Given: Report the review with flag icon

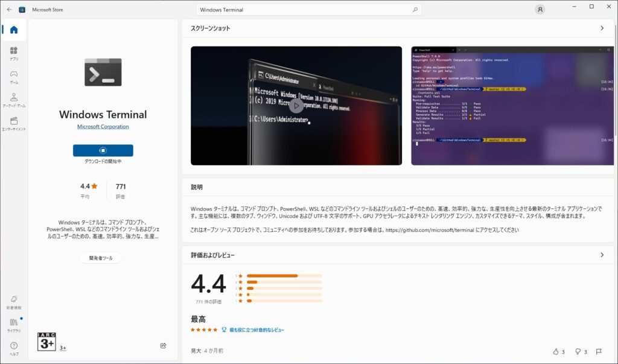Looking at the screenshot, I should [x=599, y=351].
